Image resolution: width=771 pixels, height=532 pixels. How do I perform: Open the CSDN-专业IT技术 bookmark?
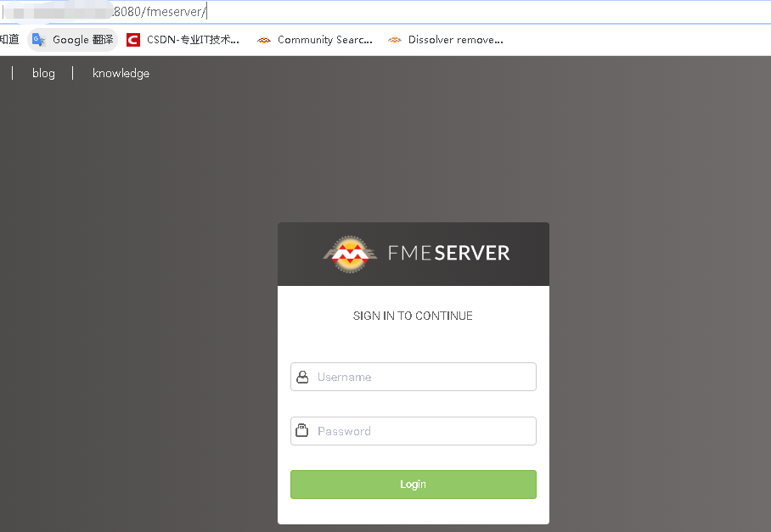pos(183,40)
